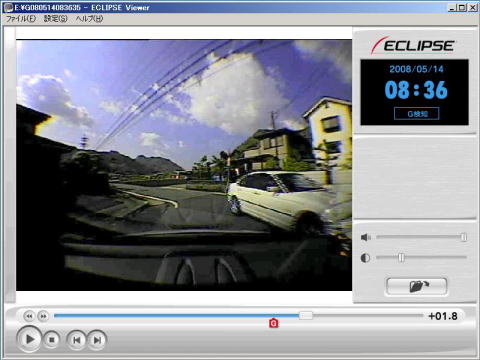Click the ECLIPSE logo
Screen dimensions: 480x360
tap(413, 45)
